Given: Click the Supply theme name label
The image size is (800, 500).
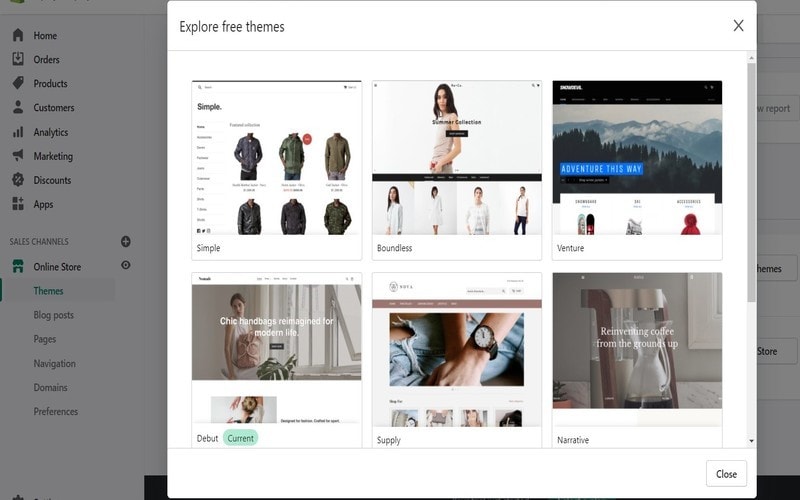Looking at the screenshot, I should [x=389, y=440].
